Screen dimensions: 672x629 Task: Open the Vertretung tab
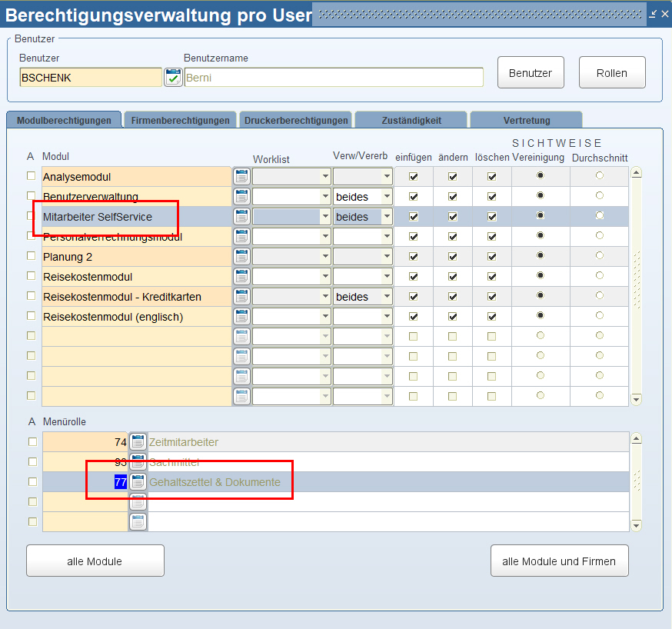click(x=526, y=121)
